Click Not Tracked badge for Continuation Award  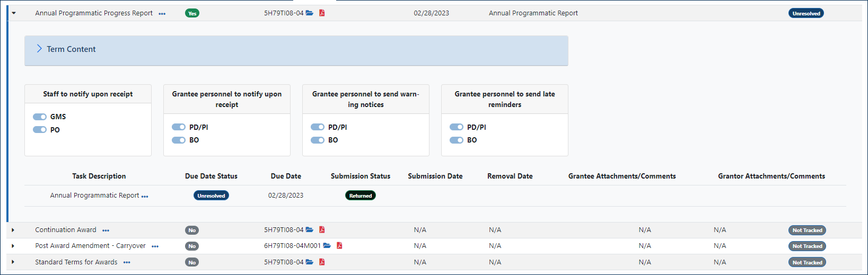(807, 230)
